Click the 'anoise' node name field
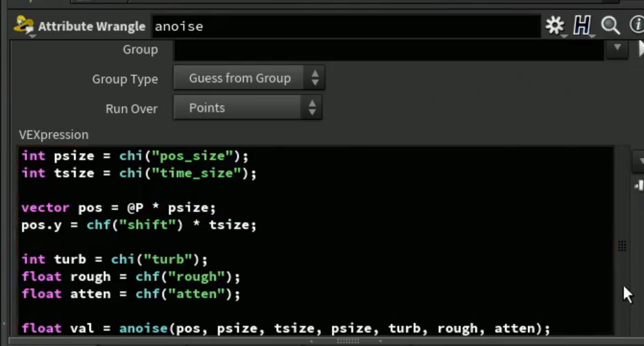This screenshot has width=644, height=346. click(x=346, y=26)
